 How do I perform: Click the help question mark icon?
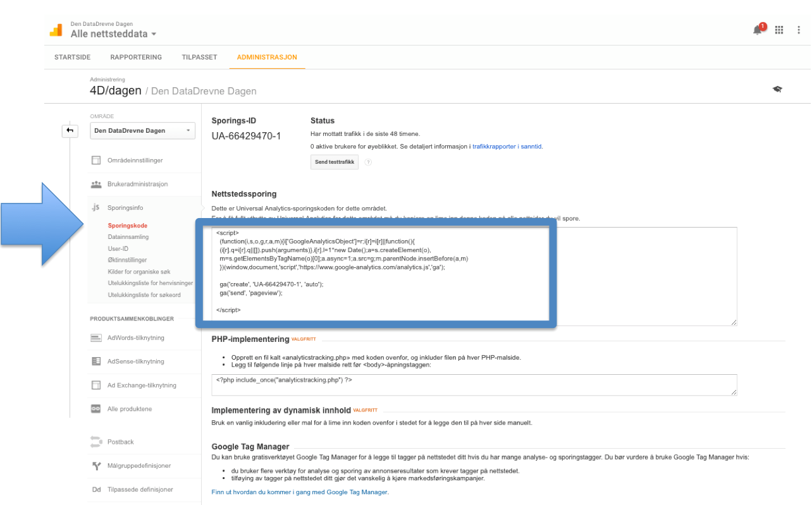click(x=368, y=162)
